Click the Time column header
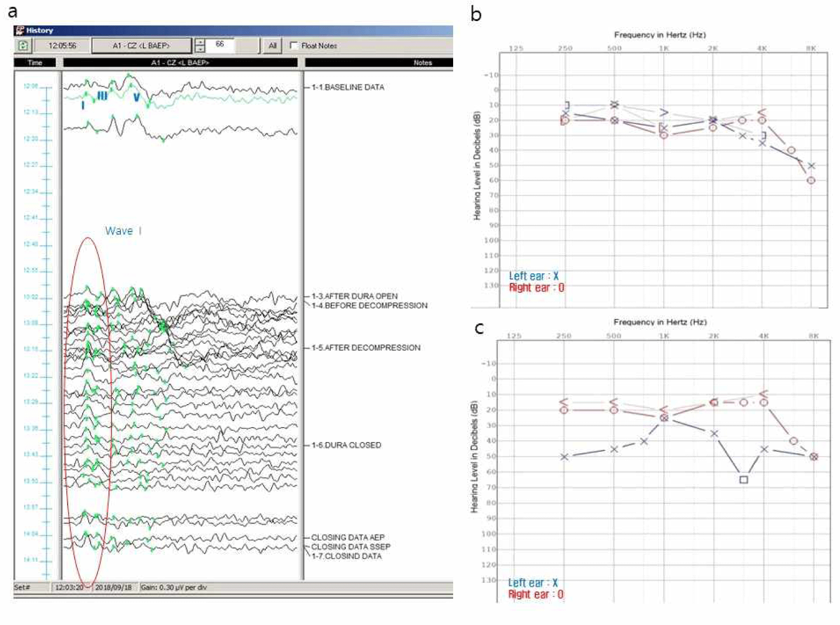 [x=35, y=63]
